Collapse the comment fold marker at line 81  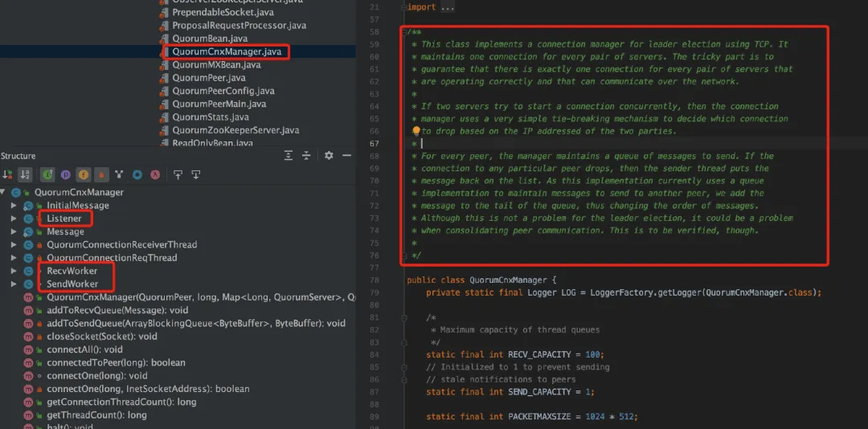(404, 318)
